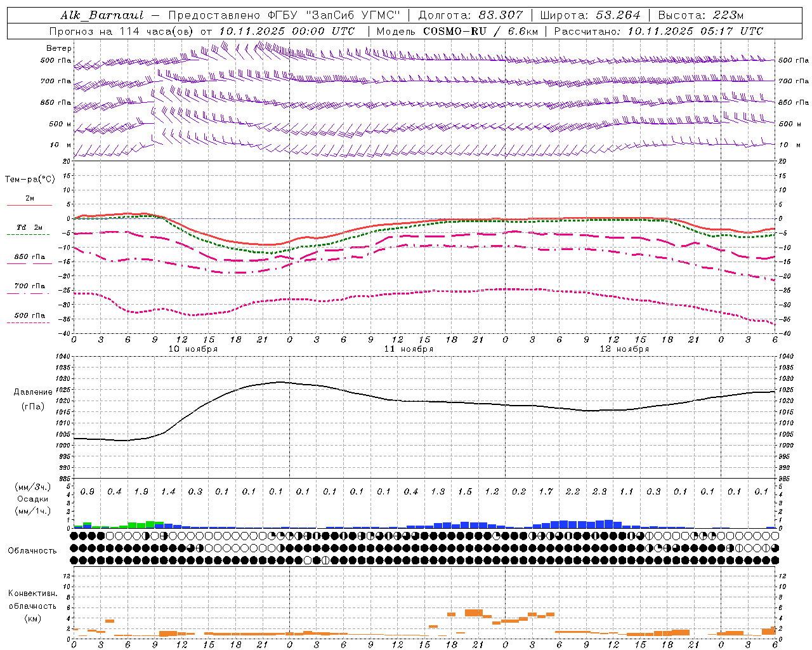Click the latitude value "Широта: 53.264"
The width and height of the screenshot is (812, 650).
590,15
